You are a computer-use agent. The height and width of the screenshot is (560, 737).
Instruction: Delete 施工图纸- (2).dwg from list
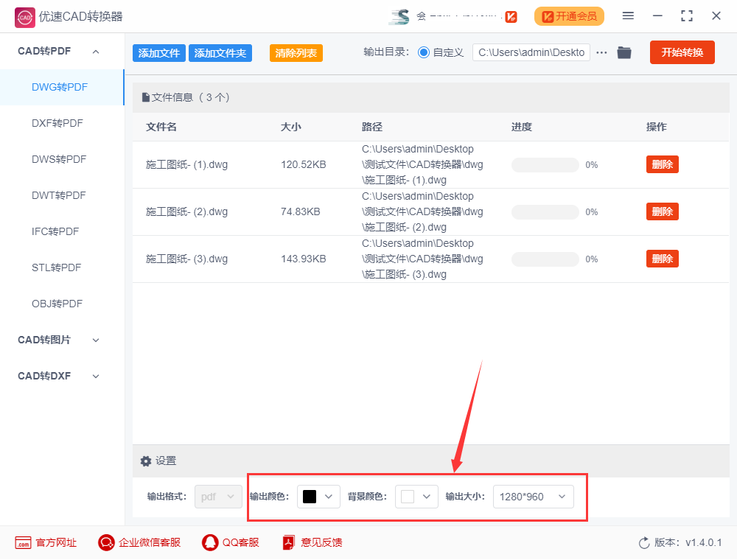tap(663, 211)
